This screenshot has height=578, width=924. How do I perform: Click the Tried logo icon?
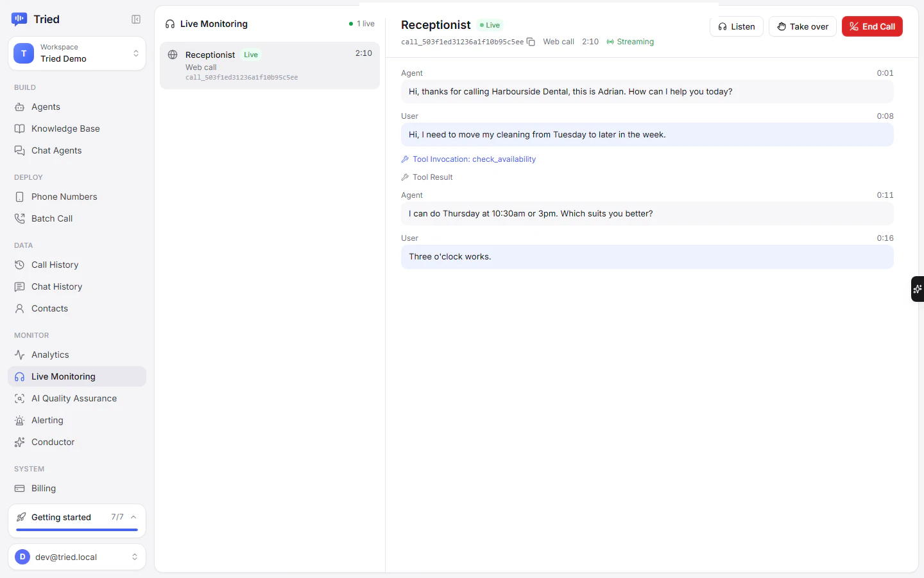[19, 19]
